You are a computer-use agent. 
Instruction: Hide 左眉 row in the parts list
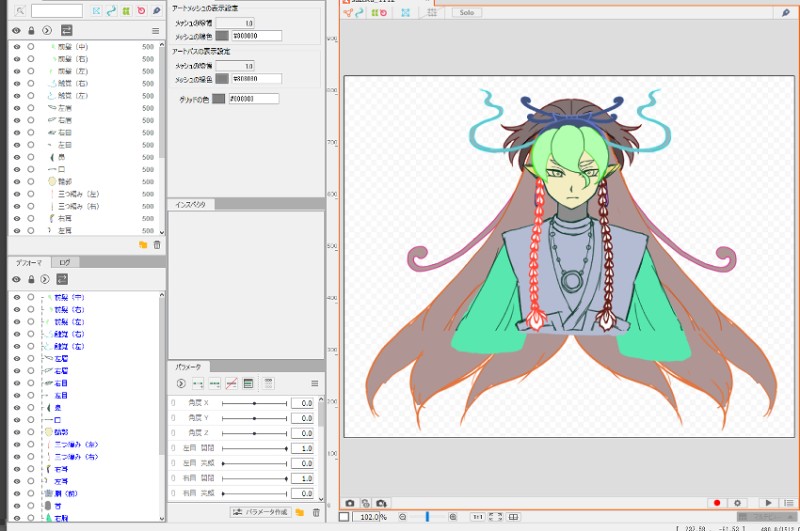click(17, 108)
